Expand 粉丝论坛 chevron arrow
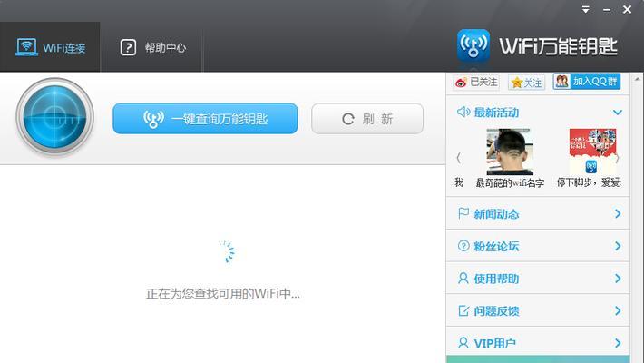This screenshot has height=363, width=644. click(618, 246)
